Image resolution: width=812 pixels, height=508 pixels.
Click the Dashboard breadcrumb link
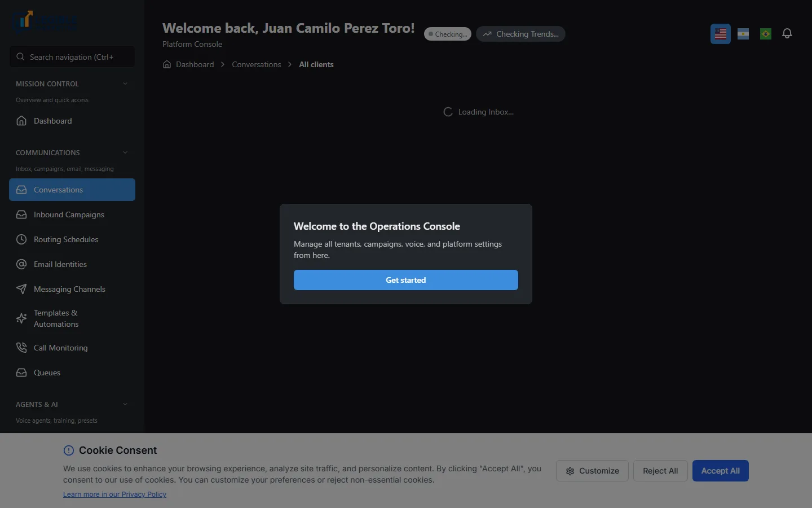[x=195, y=64]
